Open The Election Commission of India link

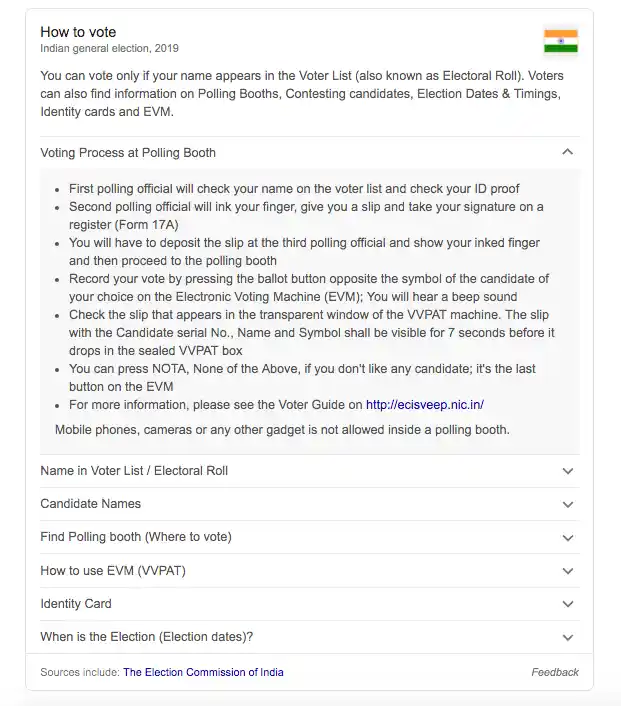click(203, 672)
